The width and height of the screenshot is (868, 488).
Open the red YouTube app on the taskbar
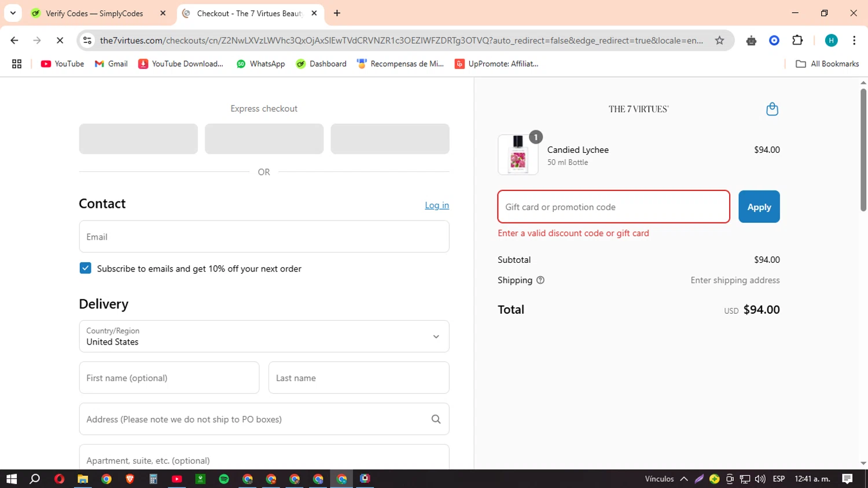click(177, 479)
